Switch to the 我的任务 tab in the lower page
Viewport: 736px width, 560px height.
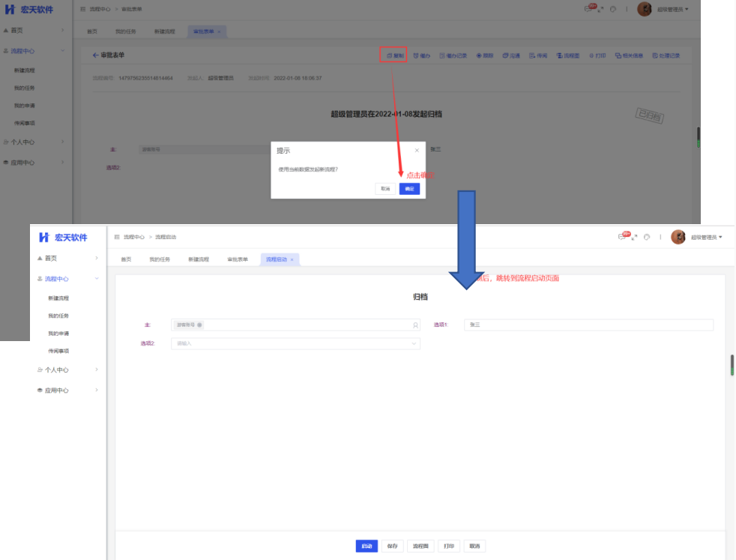[x=160, y=259]
